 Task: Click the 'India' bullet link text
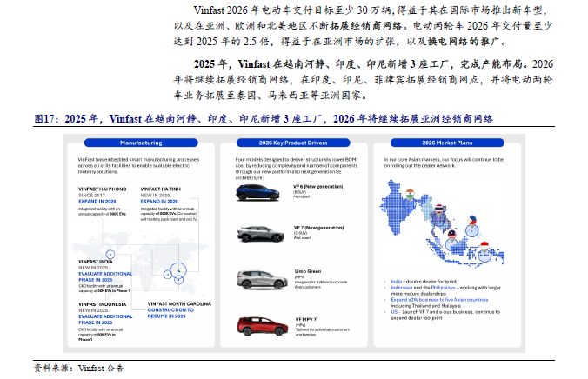[397, 281]
